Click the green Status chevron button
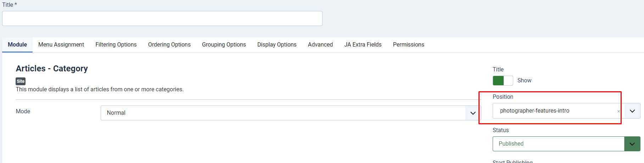Screen dimensions: 644x163 pyautogui.click(x=632, y=144)
